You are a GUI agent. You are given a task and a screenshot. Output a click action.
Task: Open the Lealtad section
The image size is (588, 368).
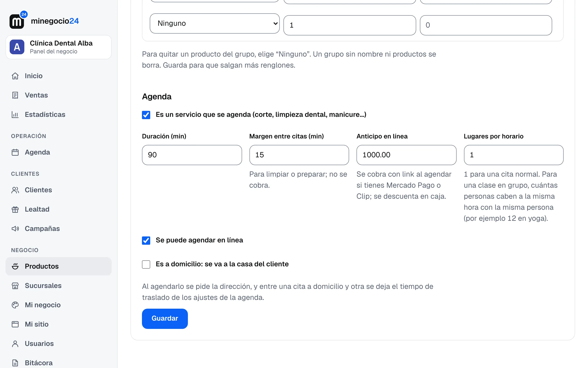tap(59, 209)
